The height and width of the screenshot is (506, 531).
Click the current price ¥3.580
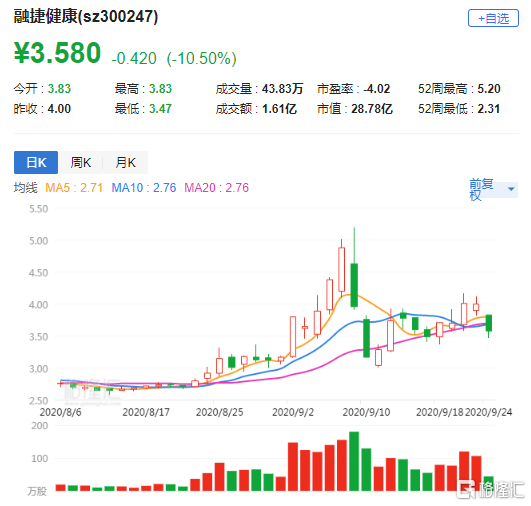point(57,53)
